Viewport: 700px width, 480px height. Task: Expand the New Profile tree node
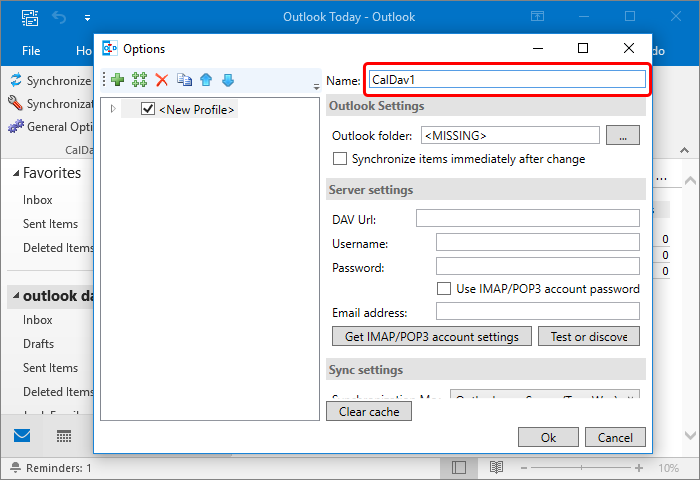[x=113, y=109]
